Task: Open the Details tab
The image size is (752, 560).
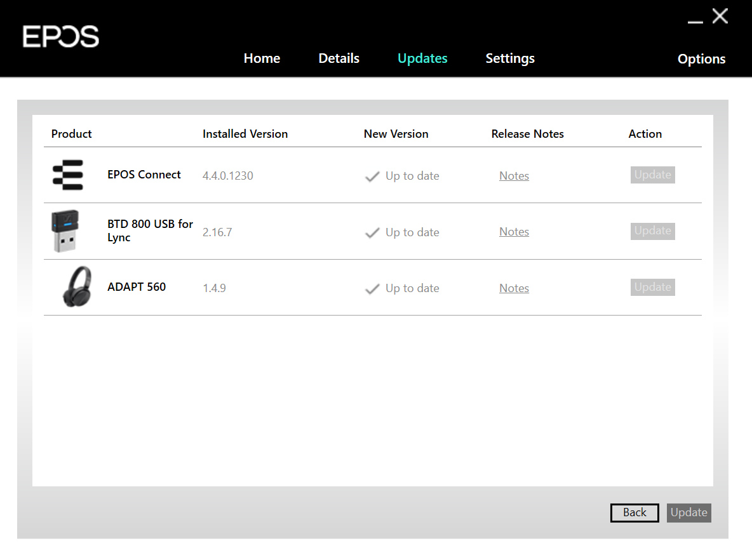Action: (339, 58)
